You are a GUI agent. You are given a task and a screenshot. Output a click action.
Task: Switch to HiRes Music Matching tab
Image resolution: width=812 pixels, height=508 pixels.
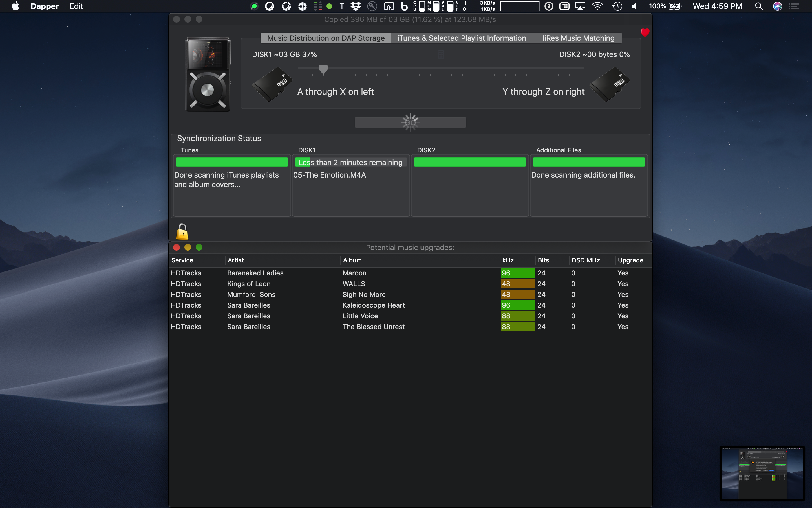577,38
